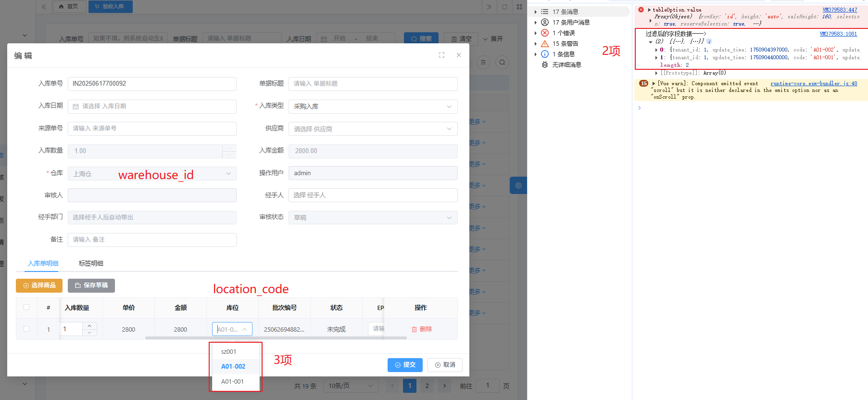Click the 提交 submit button
The width and height of the screenshot is (868, 400).
405,365
